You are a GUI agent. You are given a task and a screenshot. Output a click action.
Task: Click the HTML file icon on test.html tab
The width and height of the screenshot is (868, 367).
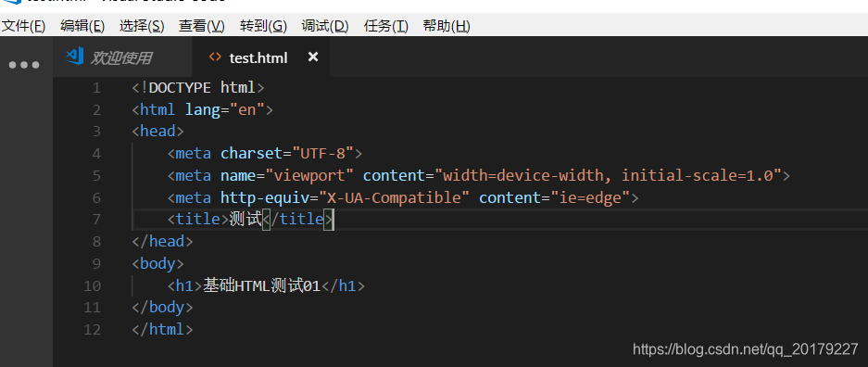pos(215,57)
